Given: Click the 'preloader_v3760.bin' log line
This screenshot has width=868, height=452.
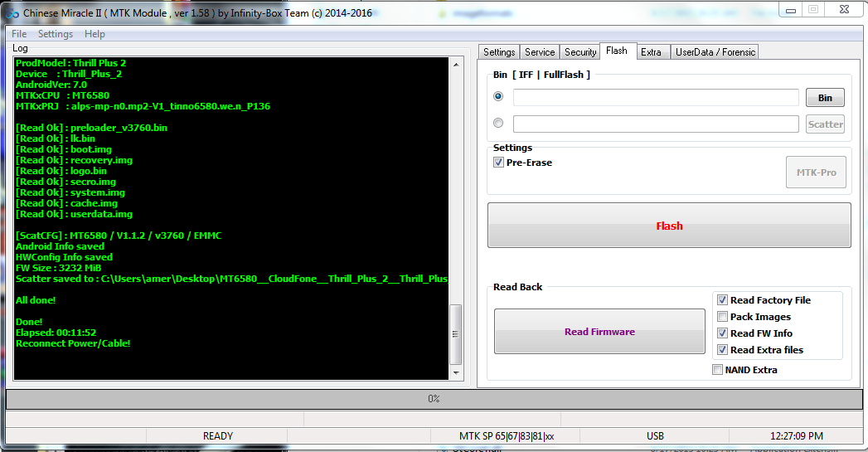Looking at the screenshot, I should click(91, 128).
